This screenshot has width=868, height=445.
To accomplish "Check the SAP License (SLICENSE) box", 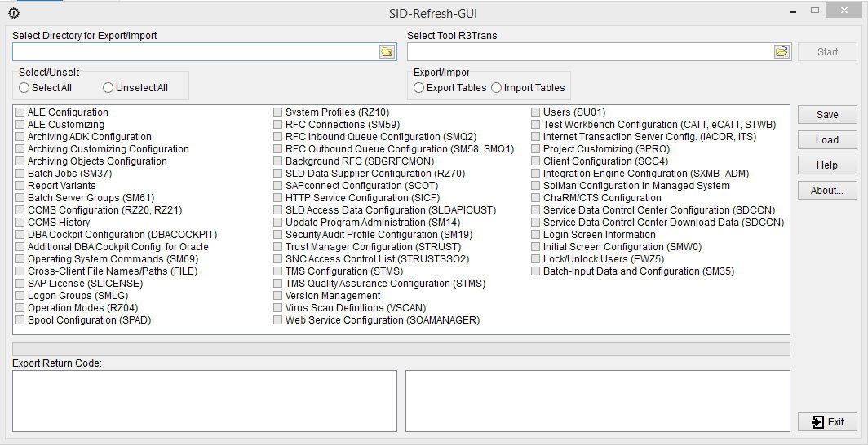I will pyautogui.click(x=20, y=284).
